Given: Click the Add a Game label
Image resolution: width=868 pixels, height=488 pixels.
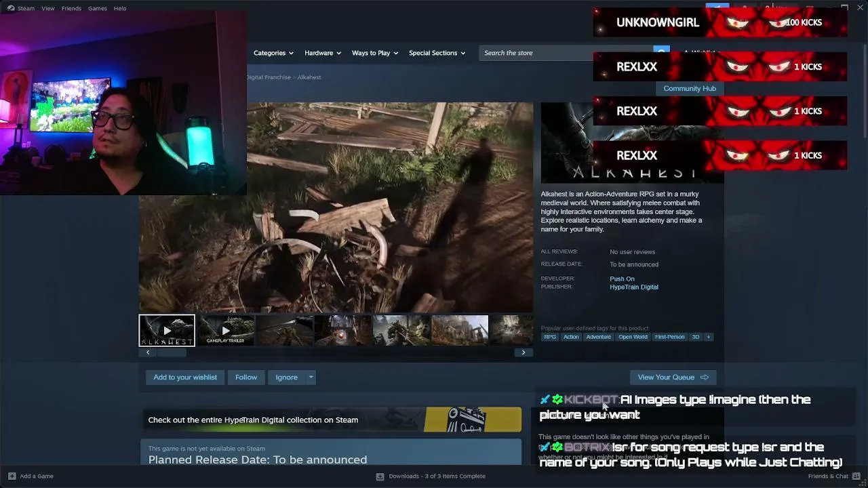Looking at the screenshot, I should point(37,476).
